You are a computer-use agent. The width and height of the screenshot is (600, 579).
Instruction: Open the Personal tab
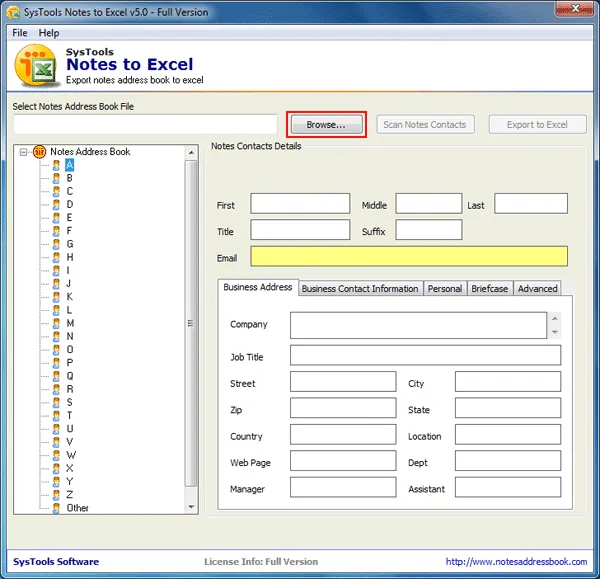click(445, 289)
